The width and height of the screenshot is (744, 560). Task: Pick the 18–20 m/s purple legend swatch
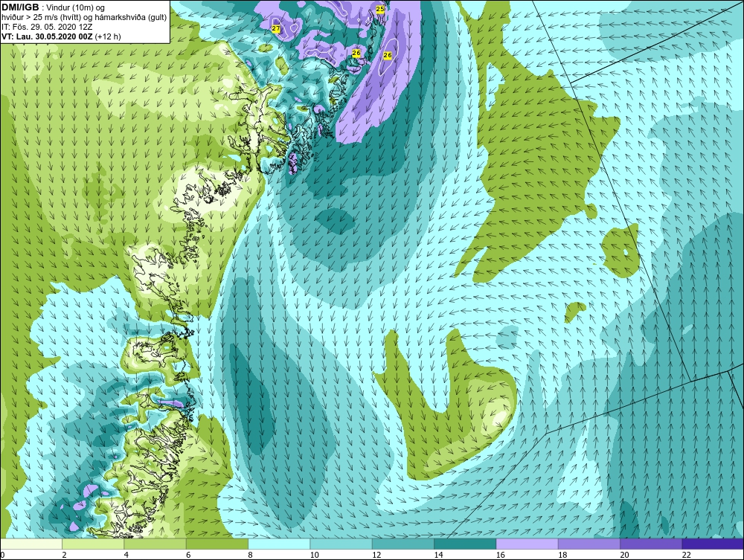click(589, 544)
